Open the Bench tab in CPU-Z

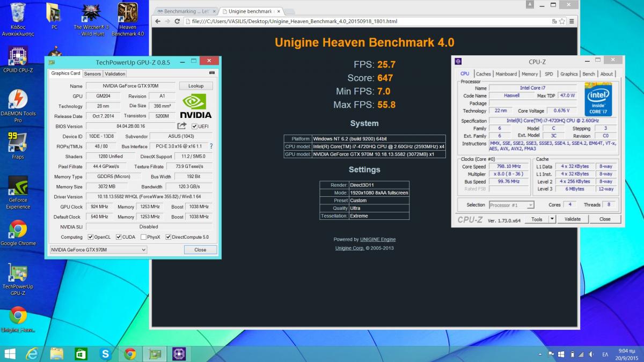(x=589, y=74)
